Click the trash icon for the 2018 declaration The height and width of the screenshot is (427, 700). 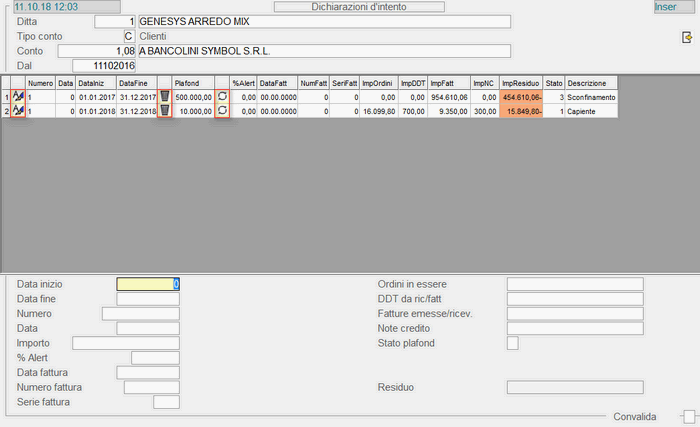pos(165,111)
